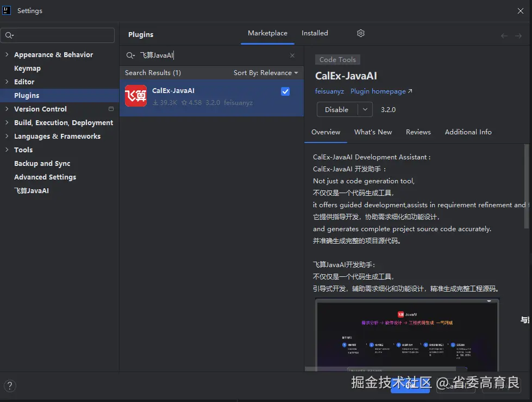Image resolution: width=532 pixels, height=402 pixels.
Task: Select Backup and Sync settings
Action: [42, 163]
